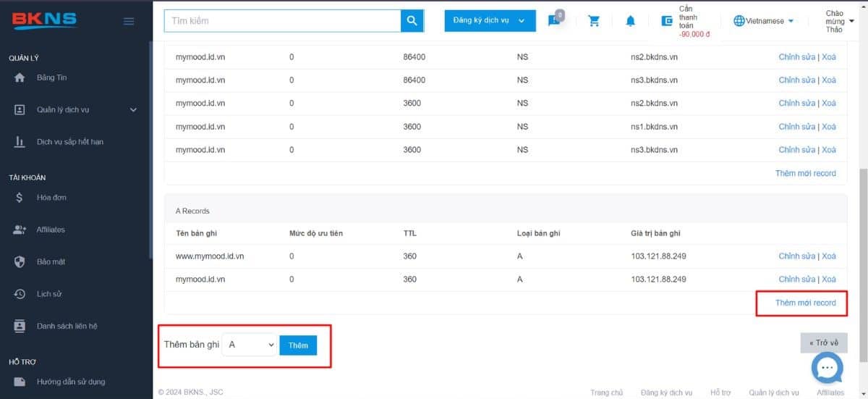This screenshot has width=868, height=399.
Task: Click the chat messages icon with badge
Action: (554, 20)
